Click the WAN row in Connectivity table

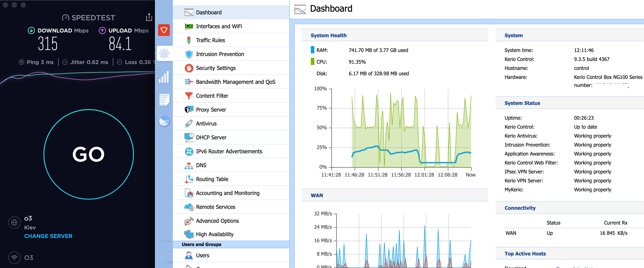511,233
